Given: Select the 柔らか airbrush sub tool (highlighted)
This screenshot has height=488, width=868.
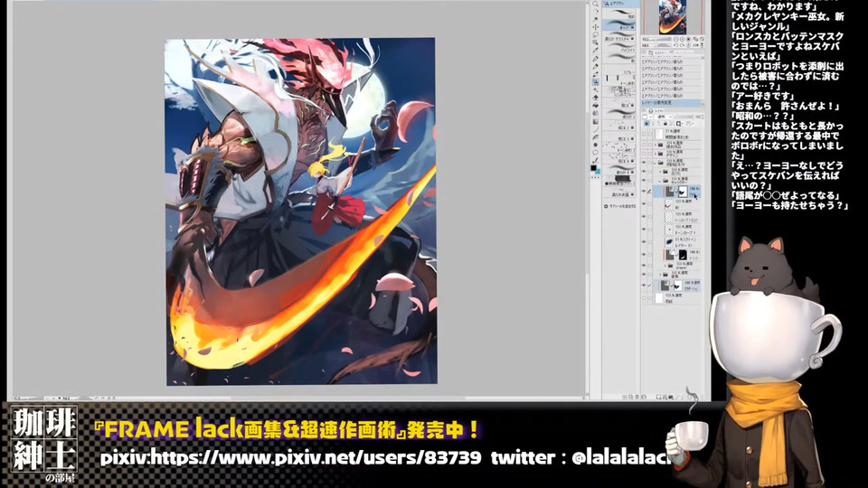Looking at the screenshot, I should 618,25.
